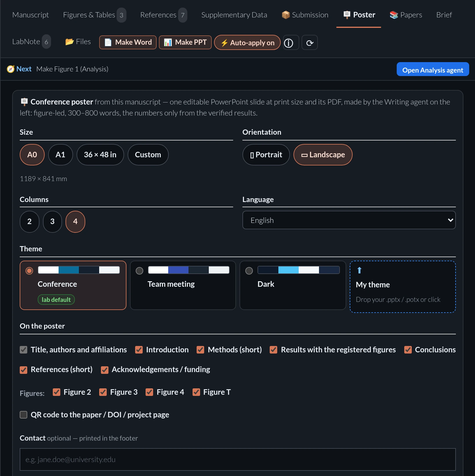Select Landscape orientation
Image resolution: width=475 pixels, height=476 pixels.
[323, 155]
